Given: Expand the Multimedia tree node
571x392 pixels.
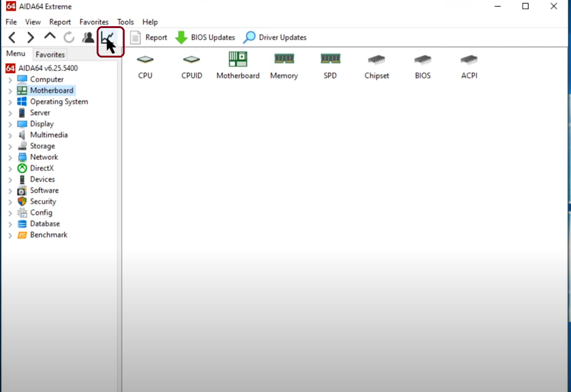Looking at the screenshot, I should [10, 135].
